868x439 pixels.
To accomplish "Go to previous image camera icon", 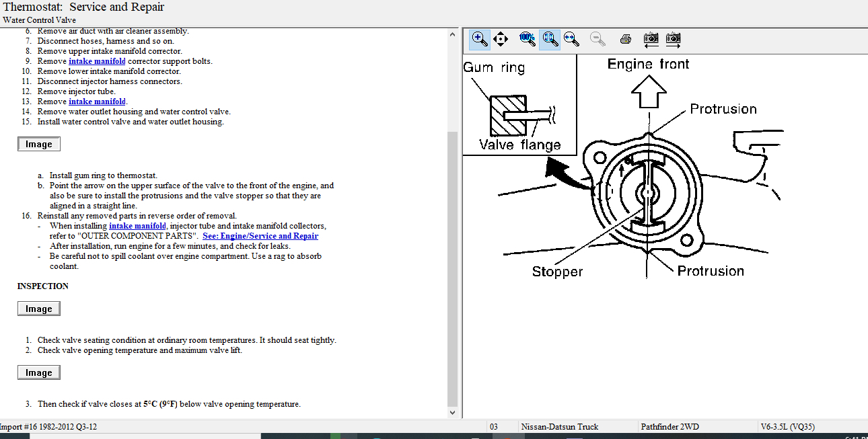I will [651, 39].
